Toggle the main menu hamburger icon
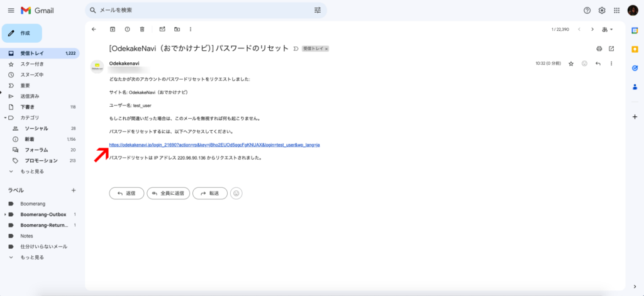The image size is (644, 296). pos(11,10)
